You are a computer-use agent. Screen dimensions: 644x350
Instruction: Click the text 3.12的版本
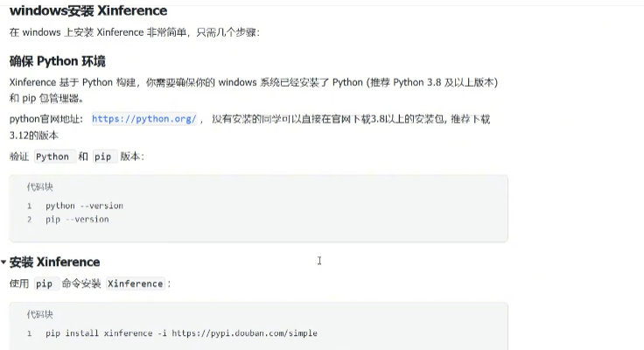(x=34, y=135)
